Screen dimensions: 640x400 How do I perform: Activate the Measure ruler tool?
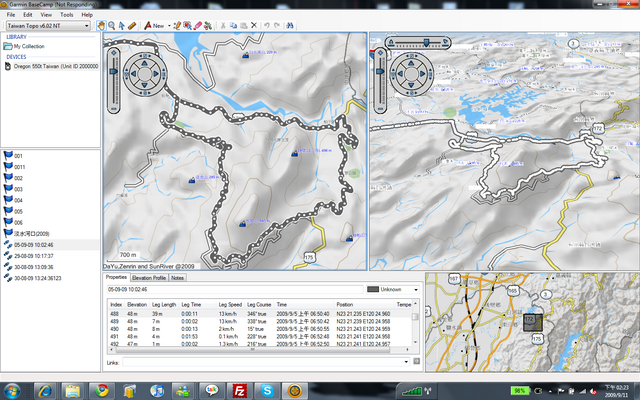(131, 26)
